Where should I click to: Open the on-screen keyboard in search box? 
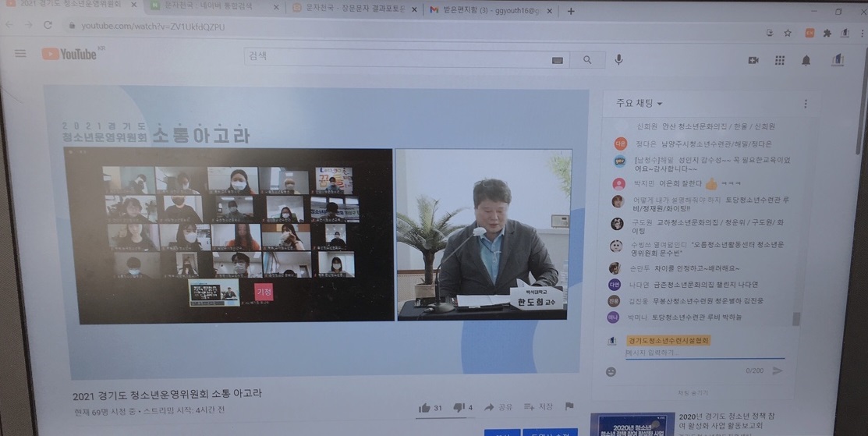coord(558,60)
